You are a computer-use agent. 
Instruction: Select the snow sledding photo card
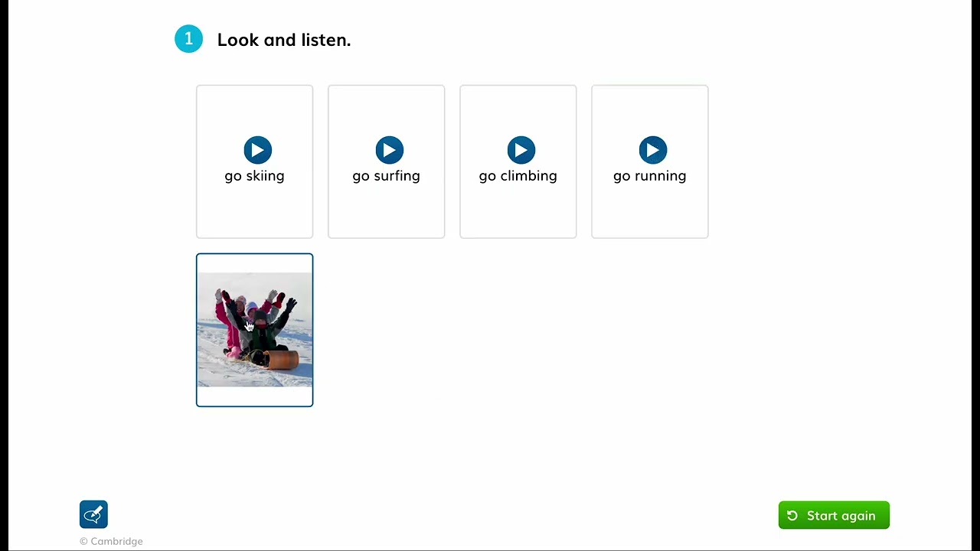coord(255,330)
